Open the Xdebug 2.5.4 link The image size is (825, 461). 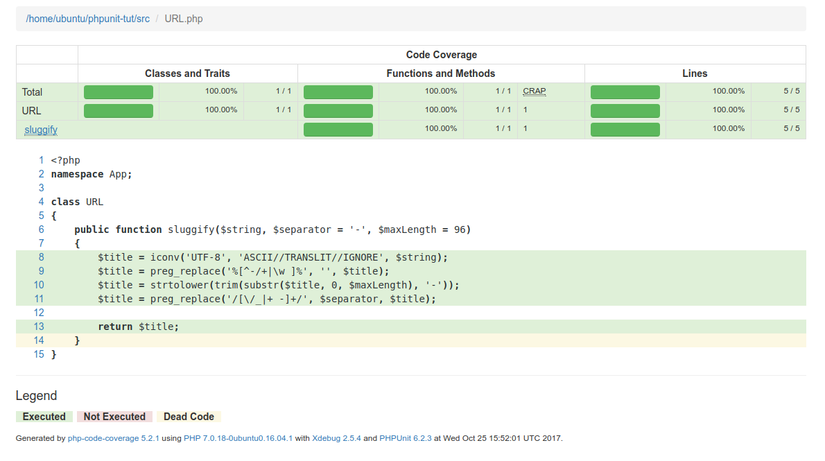[337, 438]
